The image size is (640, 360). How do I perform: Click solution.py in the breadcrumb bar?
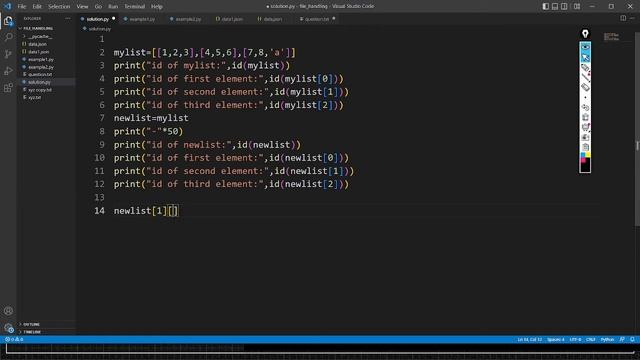[x=100, y=29]
